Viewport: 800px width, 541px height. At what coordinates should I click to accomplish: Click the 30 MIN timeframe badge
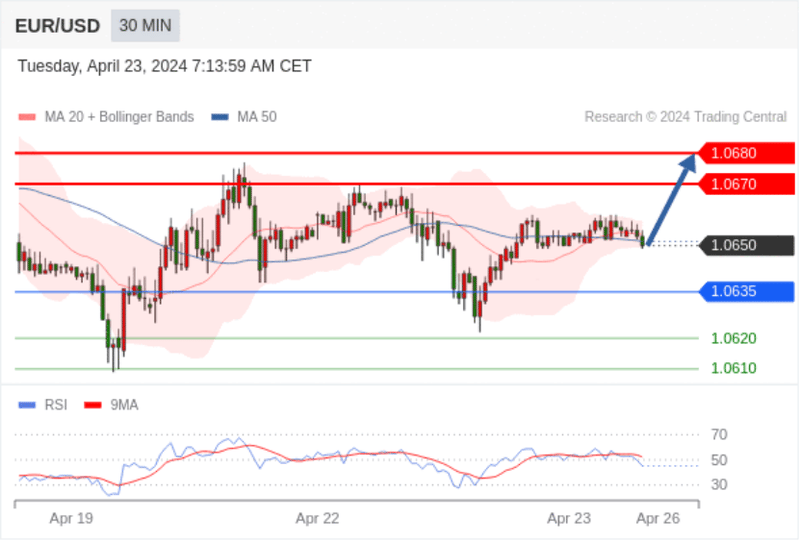tap(145, 26)
